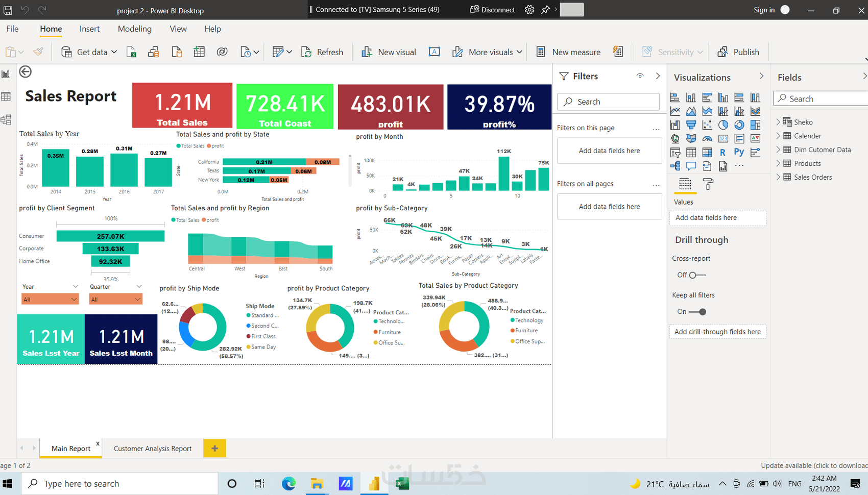Click the Format painter icon
The width and height of the screenshot is (868, 495).
point(38,52)
